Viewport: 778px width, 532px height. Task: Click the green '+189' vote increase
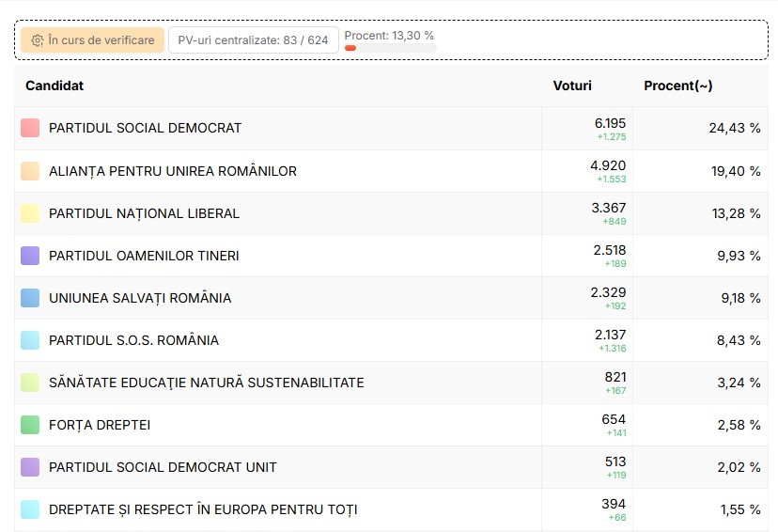615,264
